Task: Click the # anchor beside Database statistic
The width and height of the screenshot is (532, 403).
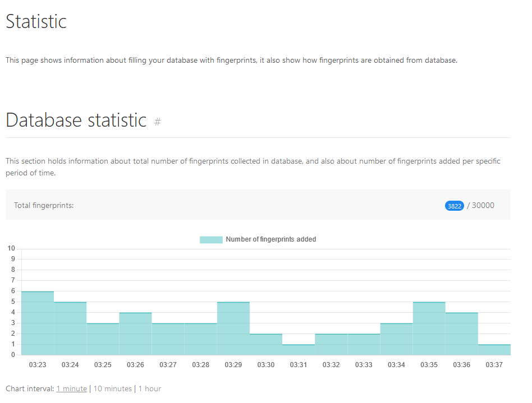Action: (x=158, y=122)
